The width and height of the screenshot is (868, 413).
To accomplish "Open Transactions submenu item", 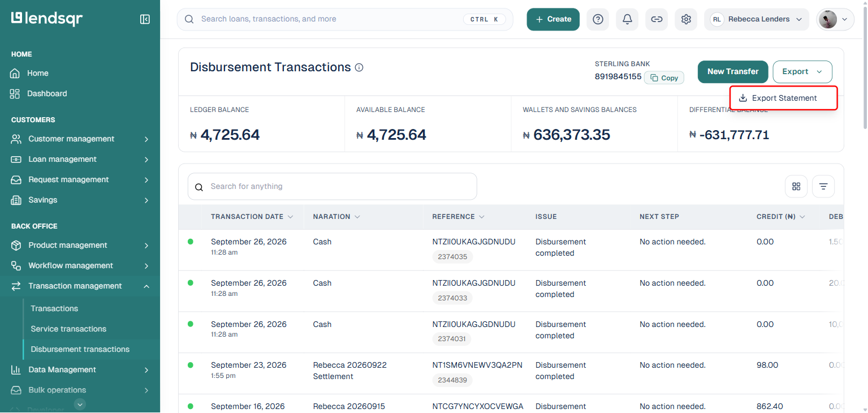I will point(54,308).
